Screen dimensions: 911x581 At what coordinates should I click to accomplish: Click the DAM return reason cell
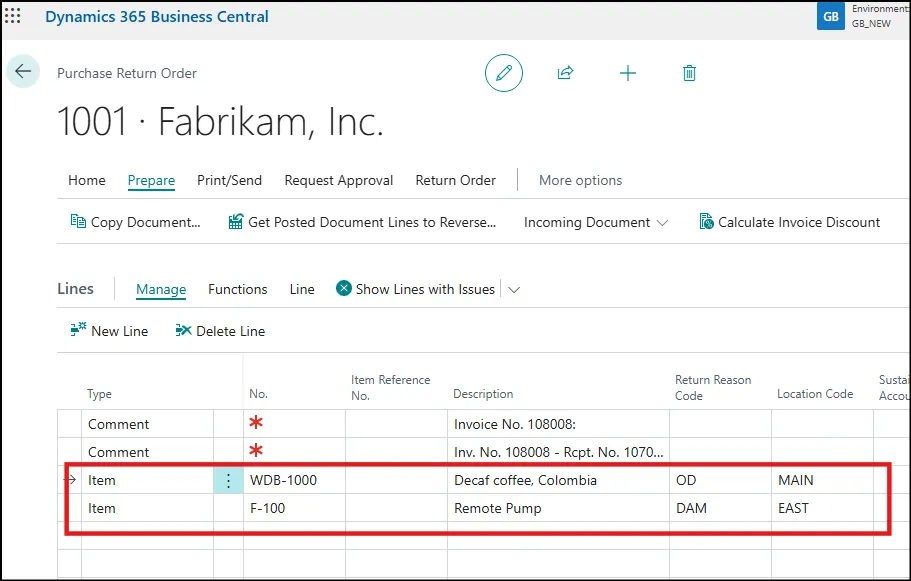click(x=720, y=508)
